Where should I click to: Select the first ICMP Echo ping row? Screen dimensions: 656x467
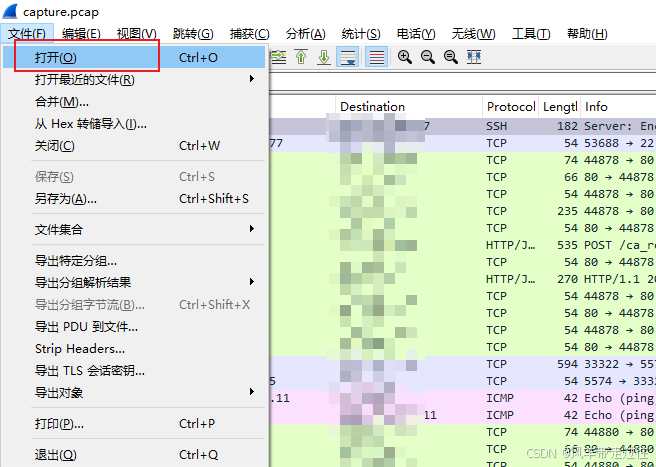(x=462, y=398)
